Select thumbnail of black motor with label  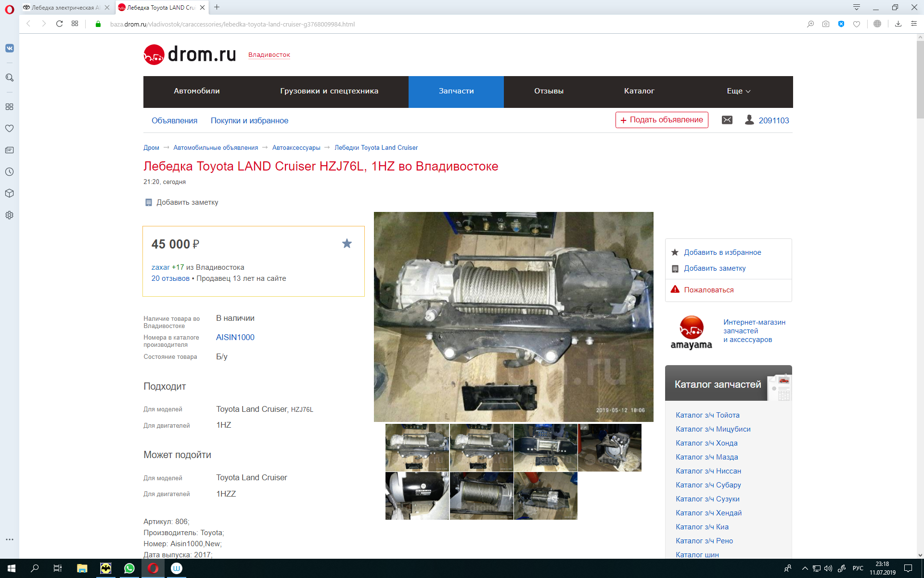tap(417, 496)
